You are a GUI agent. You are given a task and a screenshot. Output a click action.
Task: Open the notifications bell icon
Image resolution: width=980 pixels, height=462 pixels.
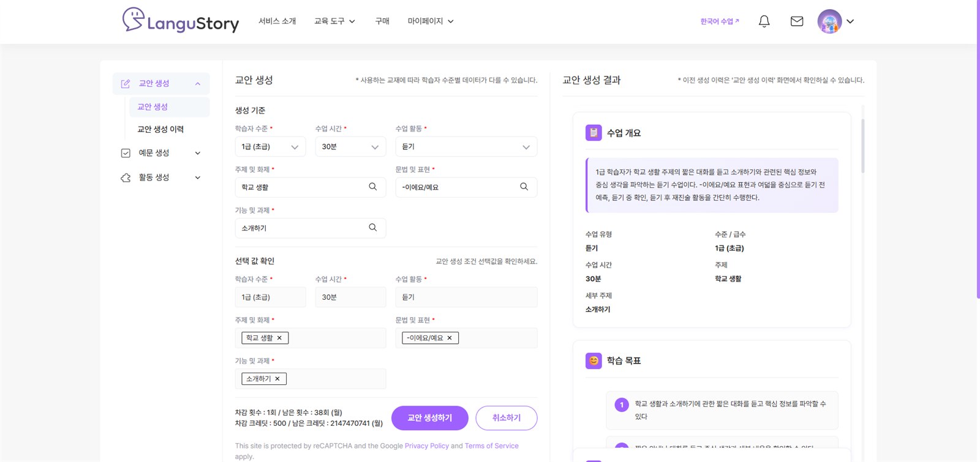click(x=764, y=21)
